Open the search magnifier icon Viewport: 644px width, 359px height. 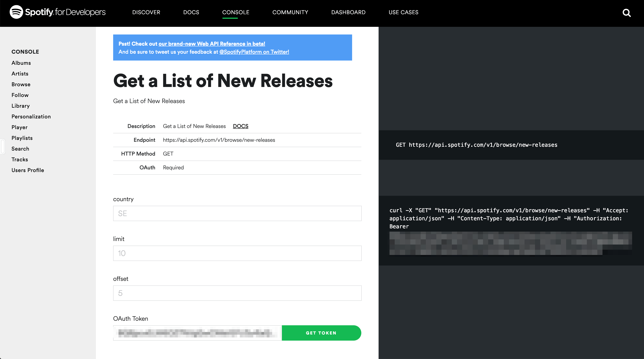(627, 13)
